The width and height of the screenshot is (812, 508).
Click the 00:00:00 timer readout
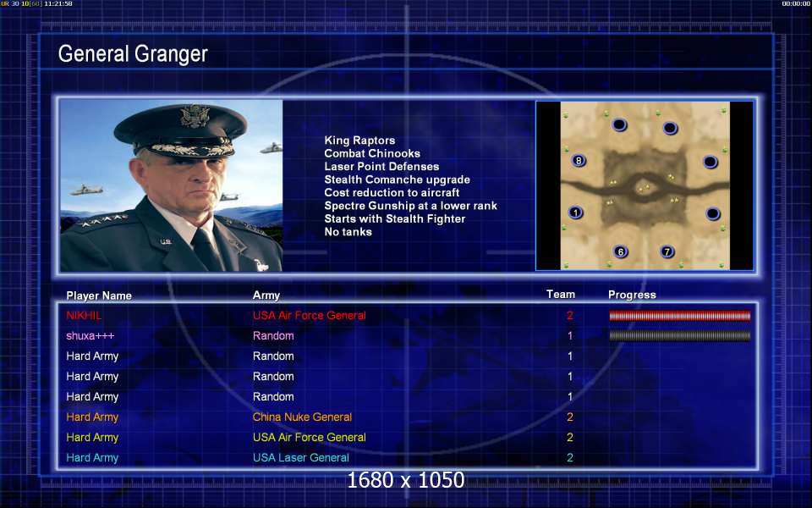[796, 3]
